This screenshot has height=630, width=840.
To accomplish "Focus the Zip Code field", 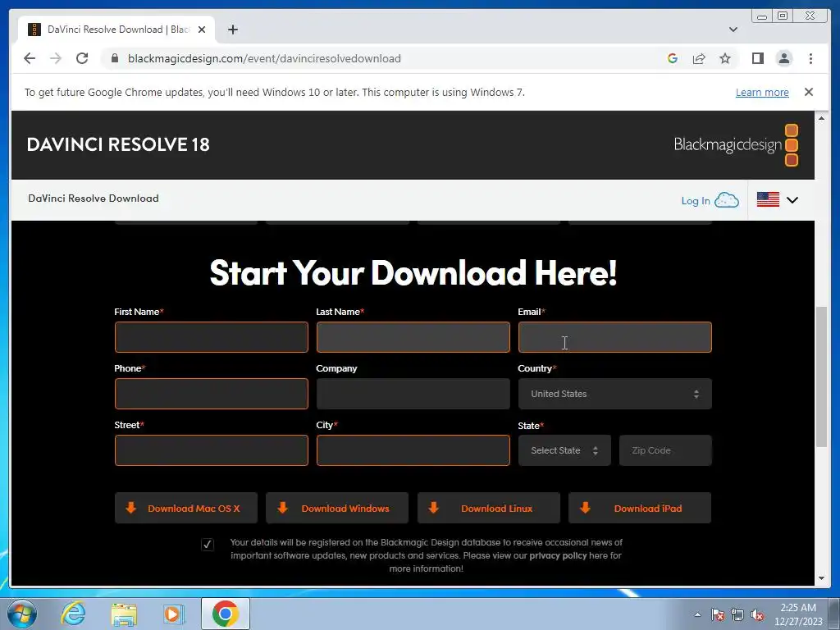I will [x=665, y=450].
